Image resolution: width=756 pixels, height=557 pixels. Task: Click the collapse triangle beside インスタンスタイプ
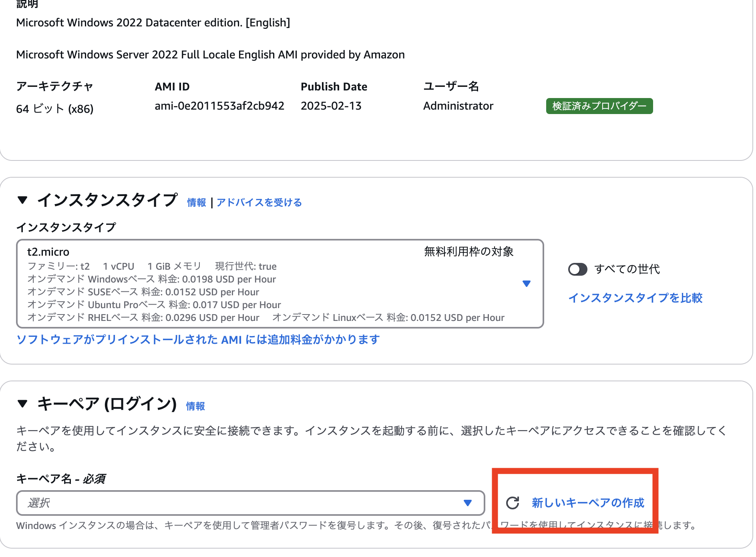23,201
